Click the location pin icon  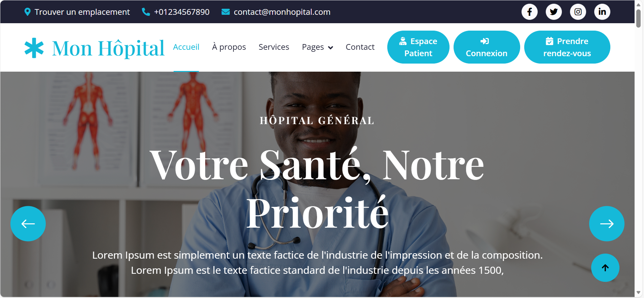(x=28, y=12)
